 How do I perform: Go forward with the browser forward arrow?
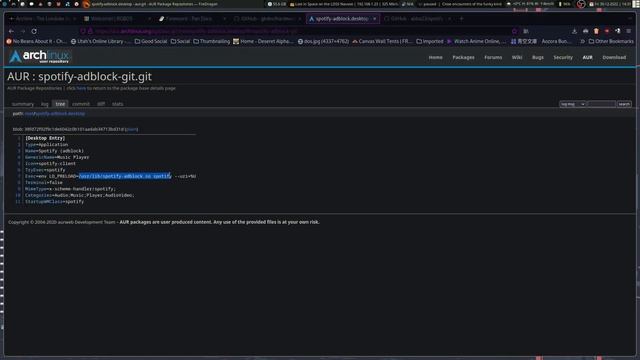click(x=23, y=31)
